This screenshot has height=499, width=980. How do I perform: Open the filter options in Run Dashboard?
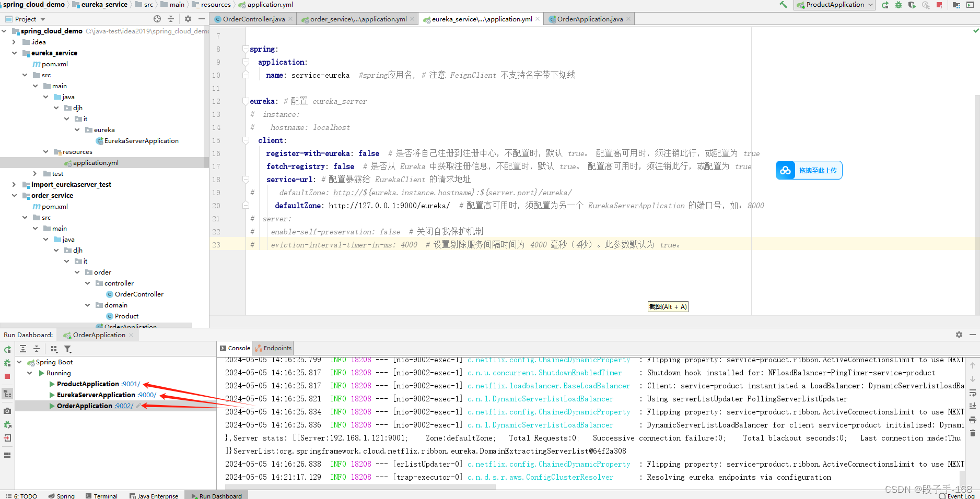[x=68, y=349]
